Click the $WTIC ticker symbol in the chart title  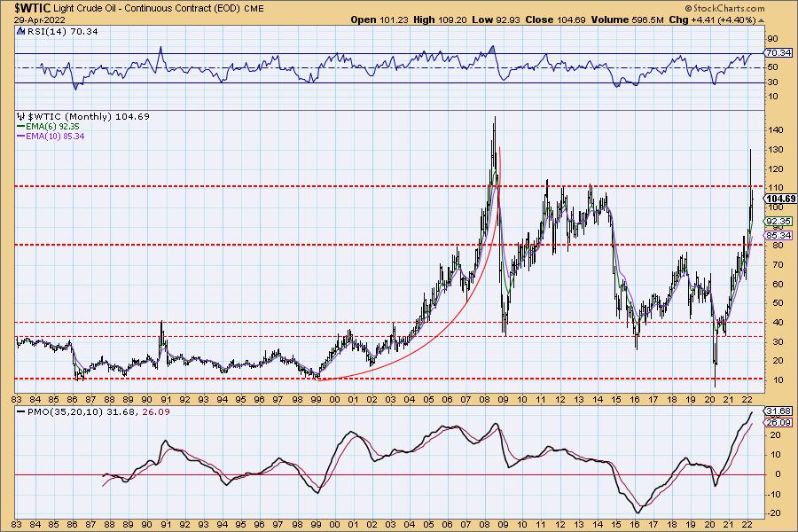33,8
